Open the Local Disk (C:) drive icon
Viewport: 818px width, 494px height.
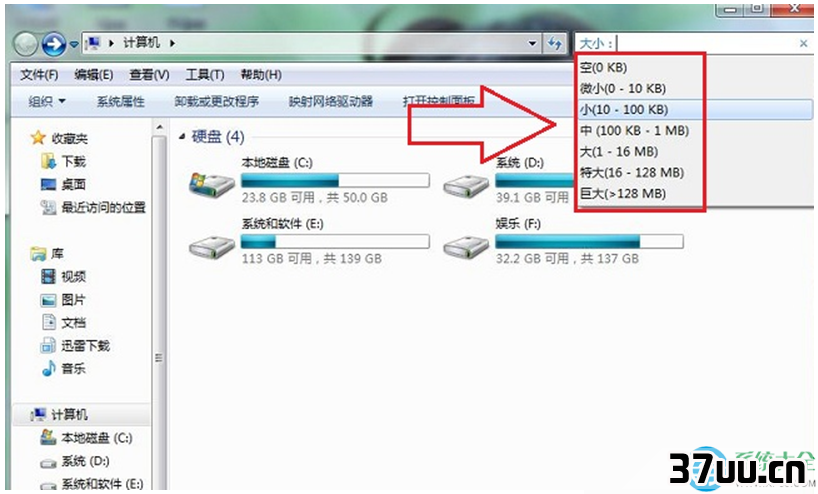[x=211, y=184]
